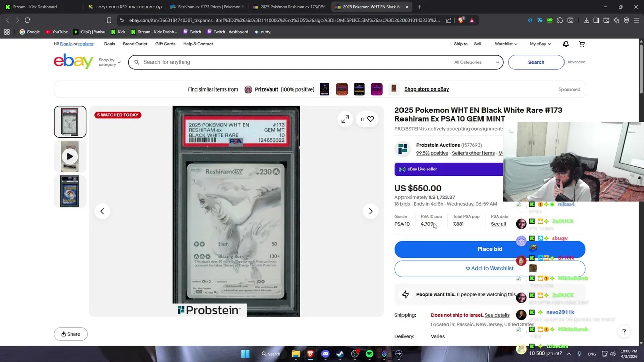Expand the Watchlist dropdown

click(x=506, y=44)
